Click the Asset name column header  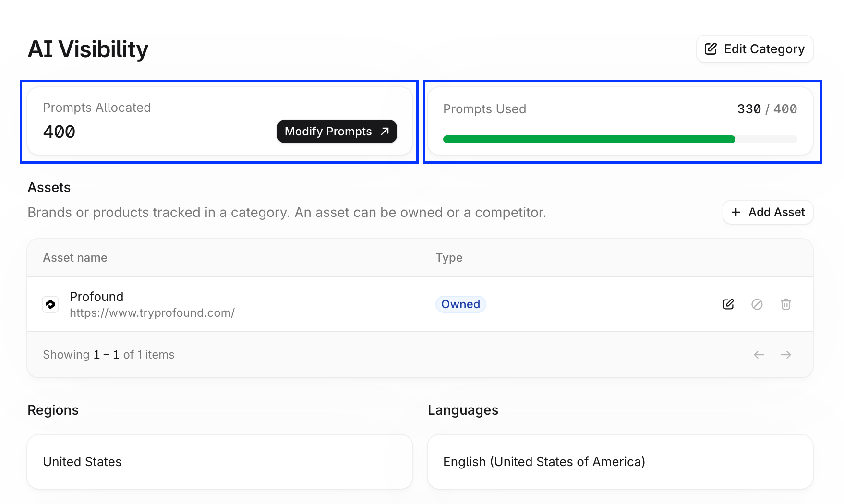point(75,258)
